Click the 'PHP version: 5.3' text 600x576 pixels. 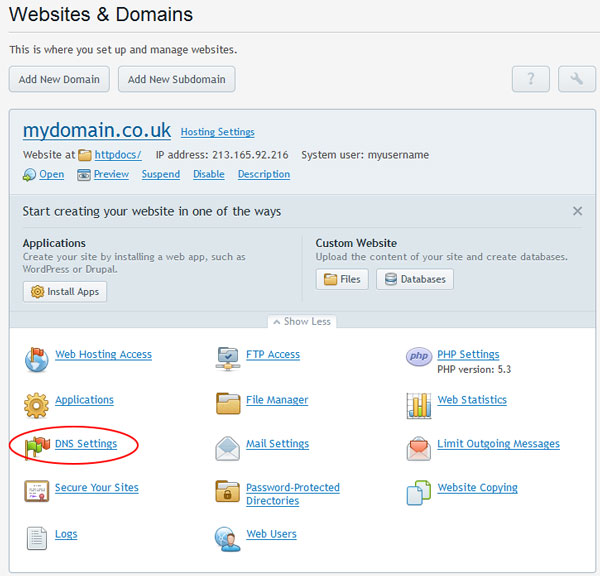[474, 369]
